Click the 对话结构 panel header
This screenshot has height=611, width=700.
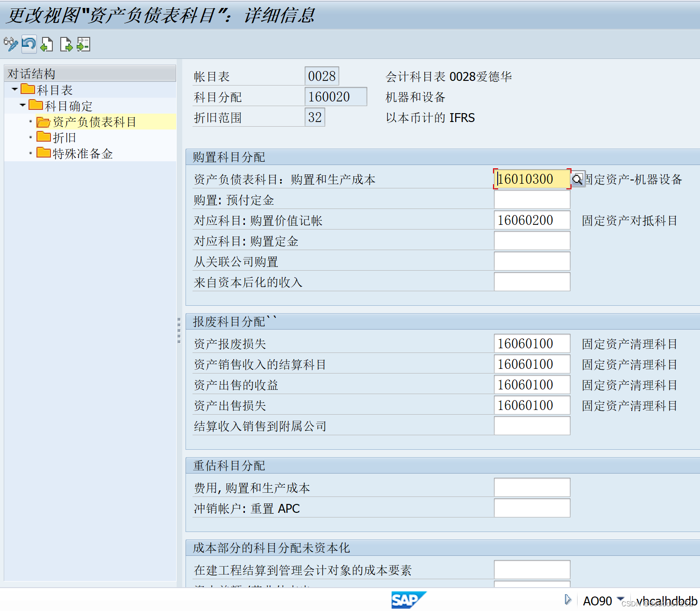[90, 73]
